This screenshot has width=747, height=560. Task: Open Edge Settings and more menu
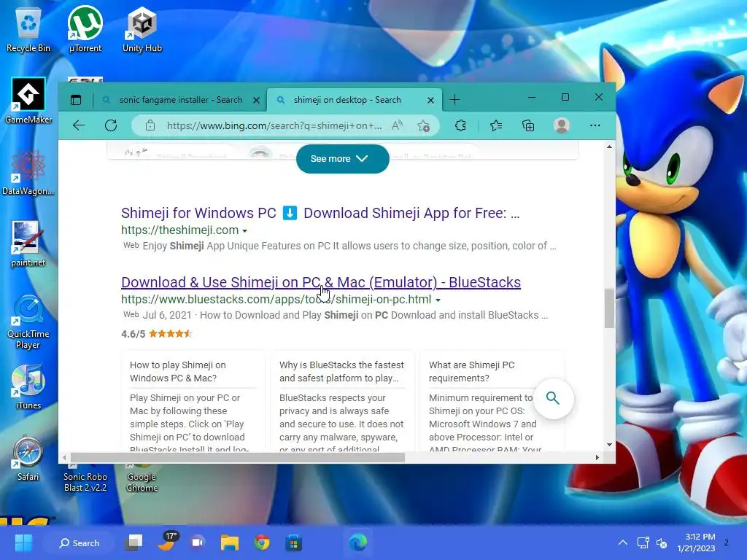pos(595,125)
